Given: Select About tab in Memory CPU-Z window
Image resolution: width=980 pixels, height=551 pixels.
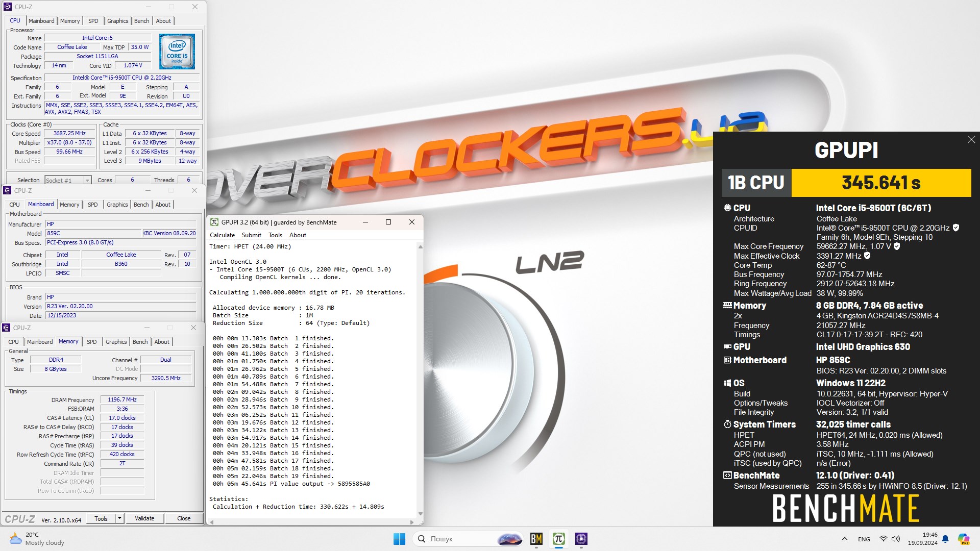Looking at the screenshot, I should tap(162, 342).
